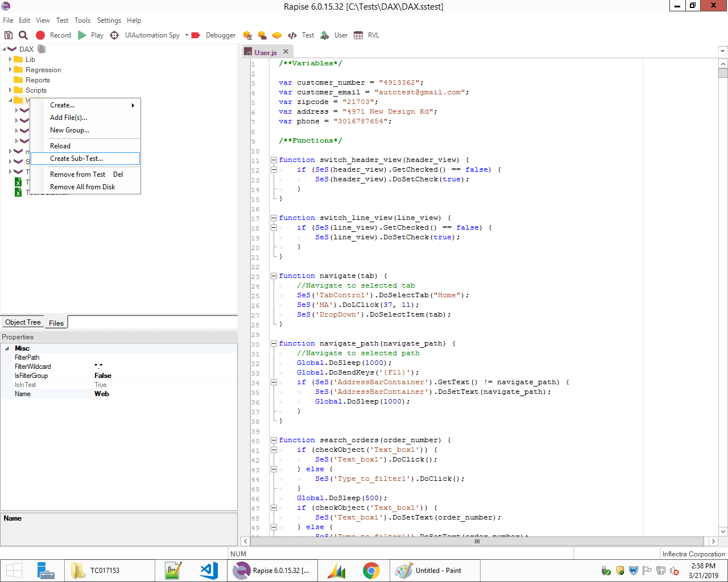This screenshot has height=582, width=728.
Task: Open the TC017153 folder taskbar item
Action: point(109,571)
